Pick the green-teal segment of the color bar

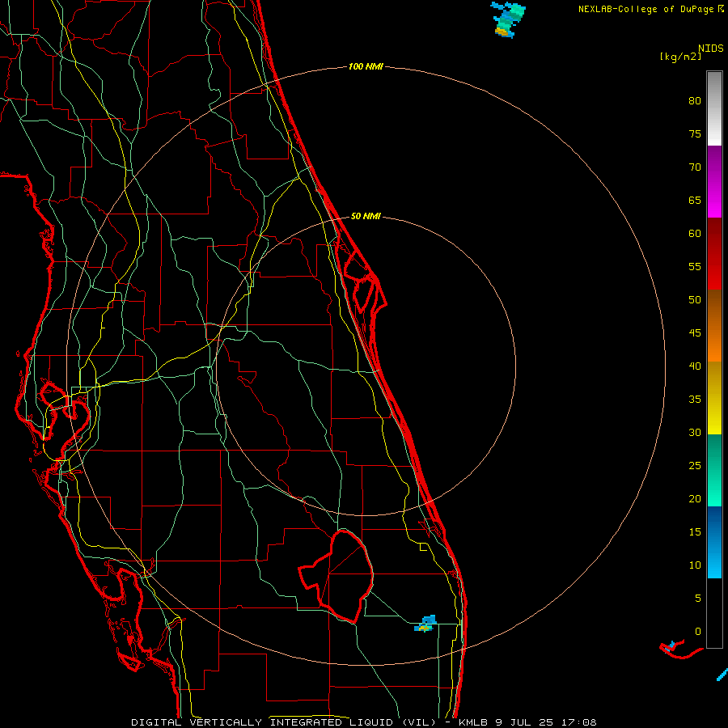714,470
